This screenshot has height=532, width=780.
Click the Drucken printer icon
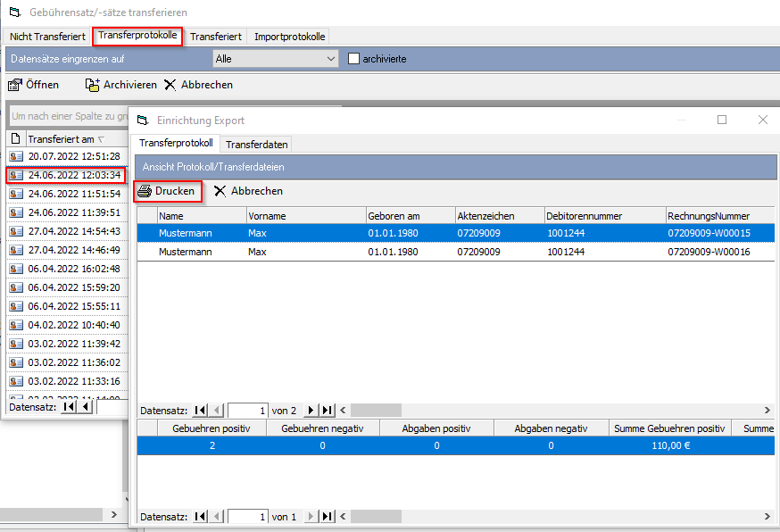(145, 191)
